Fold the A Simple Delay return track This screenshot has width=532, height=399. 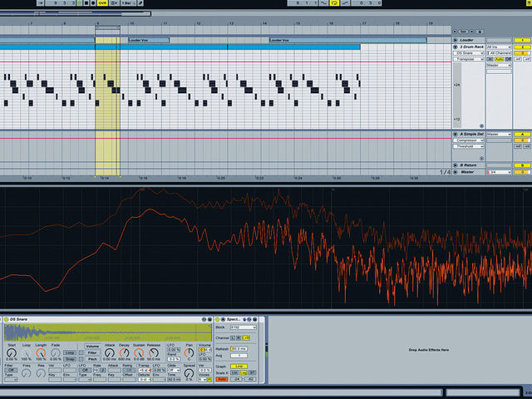[x=456, y=135]
